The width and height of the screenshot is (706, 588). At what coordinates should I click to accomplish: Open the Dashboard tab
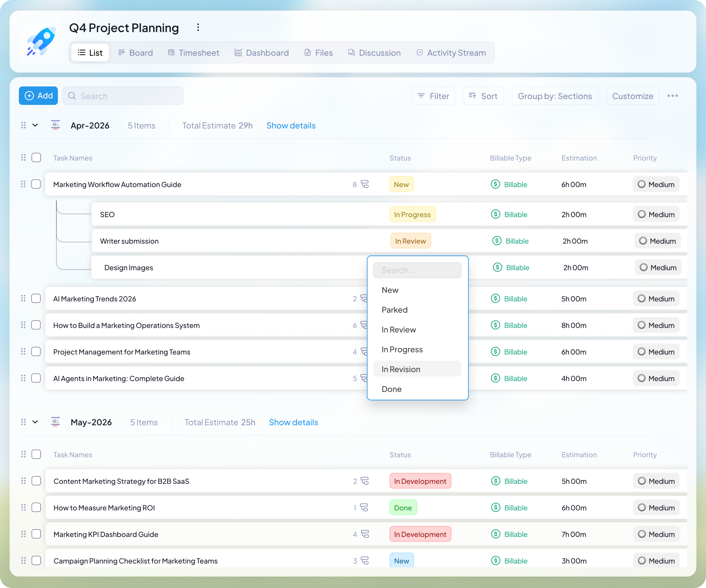(262, 53)
